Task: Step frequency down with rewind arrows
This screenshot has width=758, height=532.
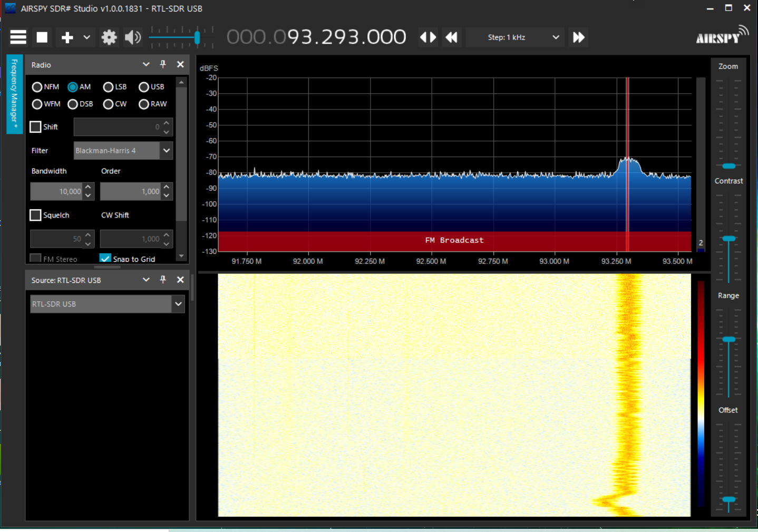Action: 452,37
